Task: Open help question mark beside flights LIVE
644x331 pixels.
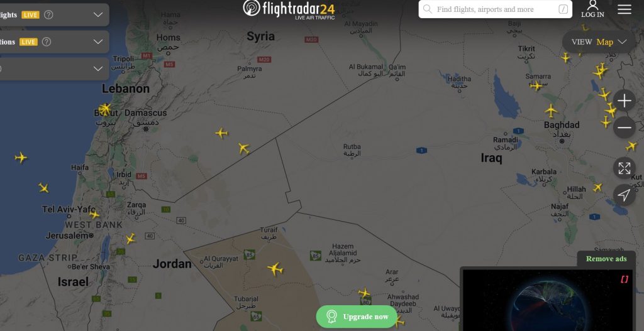Action: click(48, 15)
